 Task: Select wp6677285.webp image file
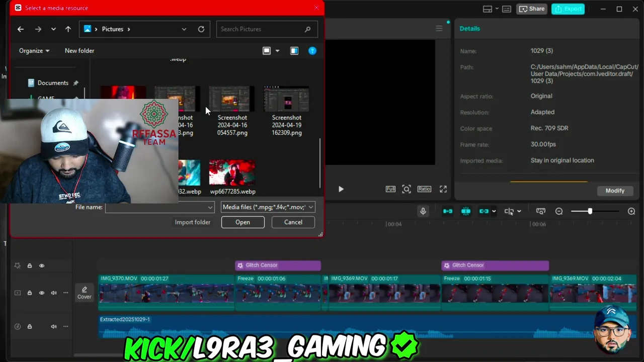(x=232, y=177)
